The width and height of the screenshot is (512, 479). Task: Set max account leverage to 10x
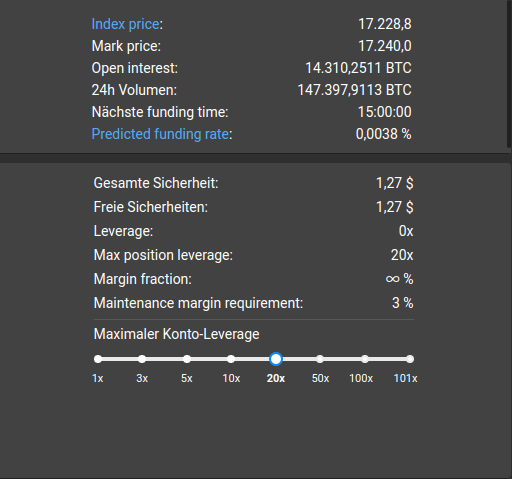tap(231, 359)
